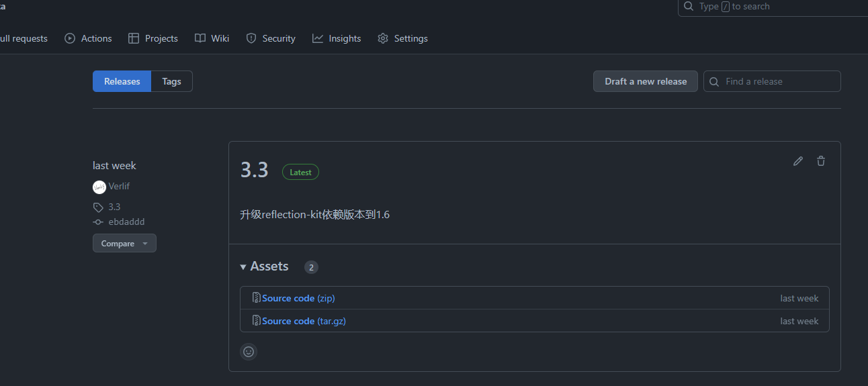This screenshot has height=386, width=868.
Task: Open release 3.3 title link
Action: tap(255, 171)
